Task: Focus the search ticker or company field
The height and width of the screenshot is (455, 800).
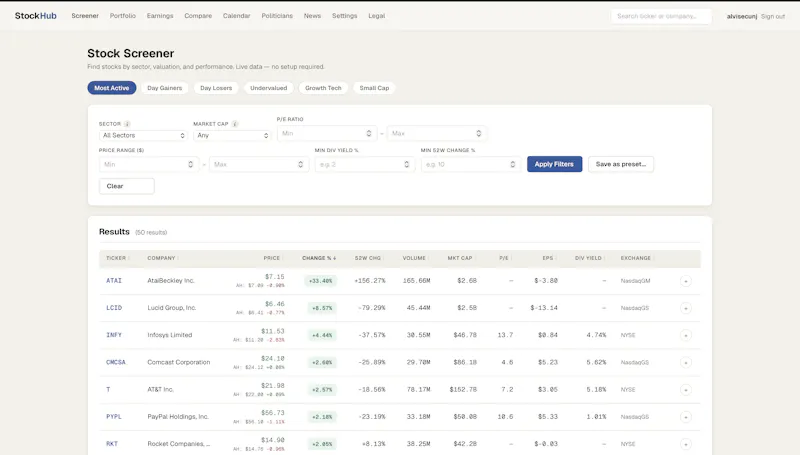Action: [661, 16]
